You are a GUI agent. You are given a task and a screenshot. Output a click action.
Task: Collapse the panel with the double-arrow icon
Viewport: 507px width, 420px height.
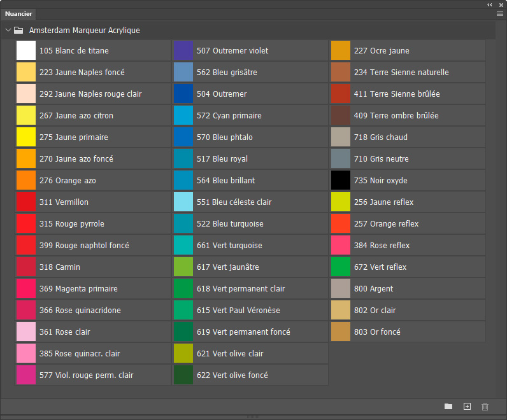tap(490, 5)
